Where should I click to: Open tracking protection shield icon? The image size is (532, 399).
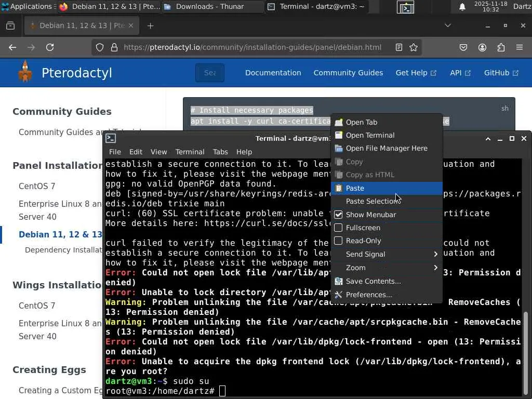99,47
